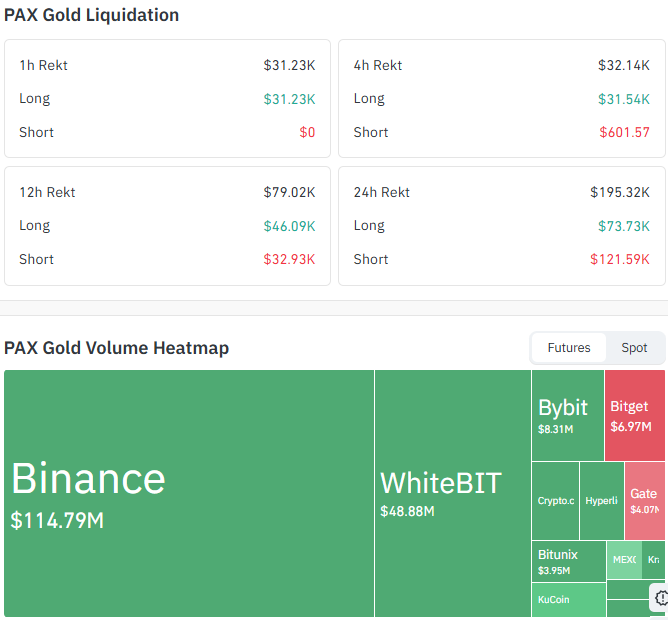Click the PAX Gold Volume Heatmap heading
Image resolution: width=668 pixels, height=620 pixels.
[116, 348]
